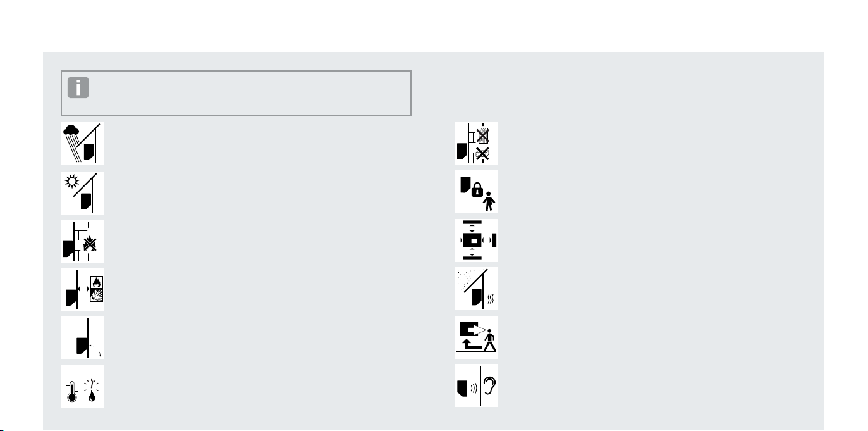Select the thermometer and humidity pictogram
The width and height of the screenshot is (868, 431).
point(82,387)
